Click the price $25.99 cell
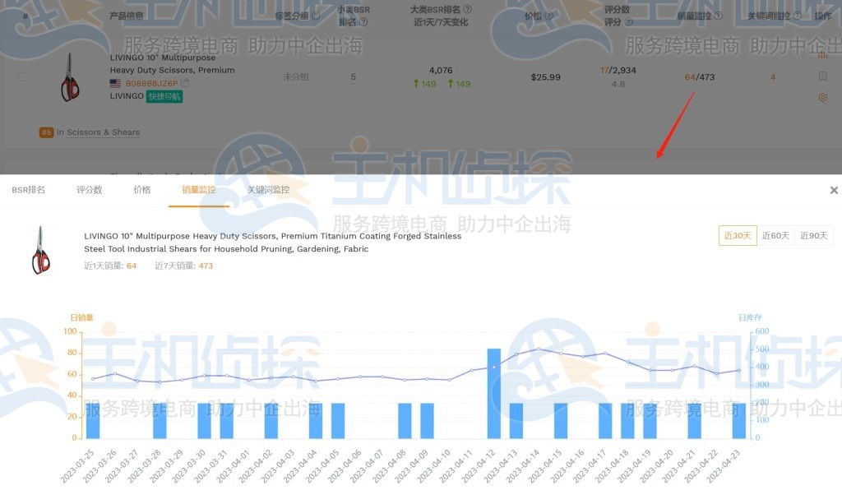Image resolution: width=842 pixels, height=504 pixels. tap(546, 76)
